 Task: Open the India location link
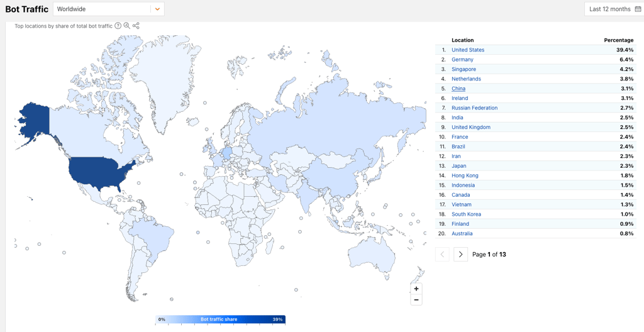[x=457, y=118]
